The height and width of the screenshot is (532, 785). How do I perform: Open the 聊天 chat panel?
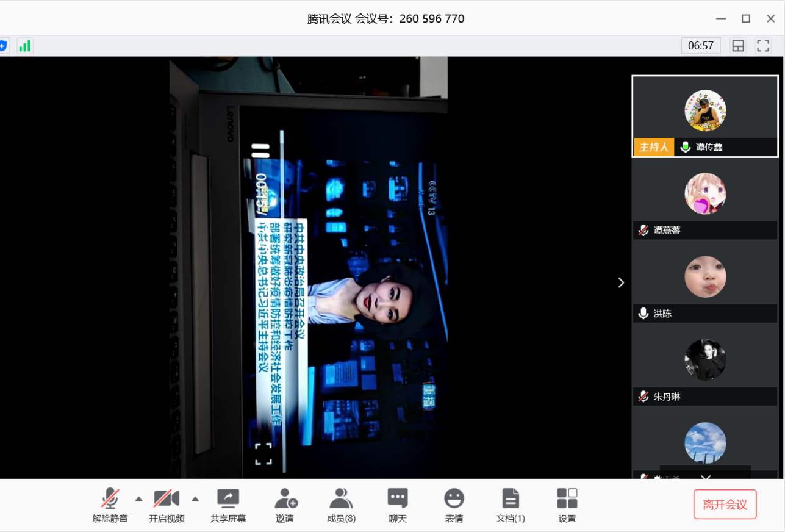[x=398, y=505]
